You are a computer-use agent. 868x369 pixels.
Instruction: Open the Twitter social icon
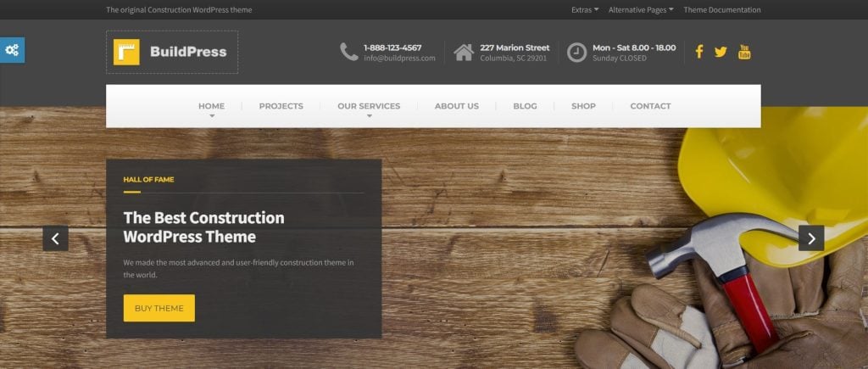click(x=721, y=52)
